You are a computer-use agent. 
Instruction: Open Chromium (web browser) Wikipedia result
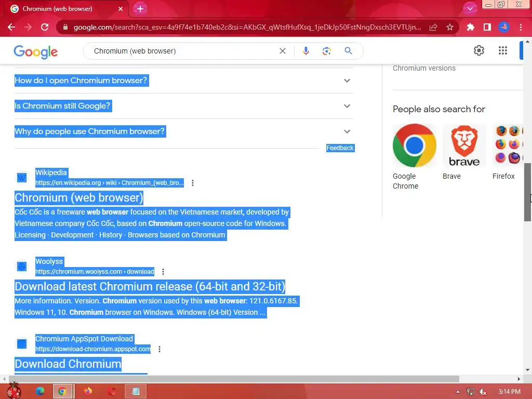coord(79,197)
